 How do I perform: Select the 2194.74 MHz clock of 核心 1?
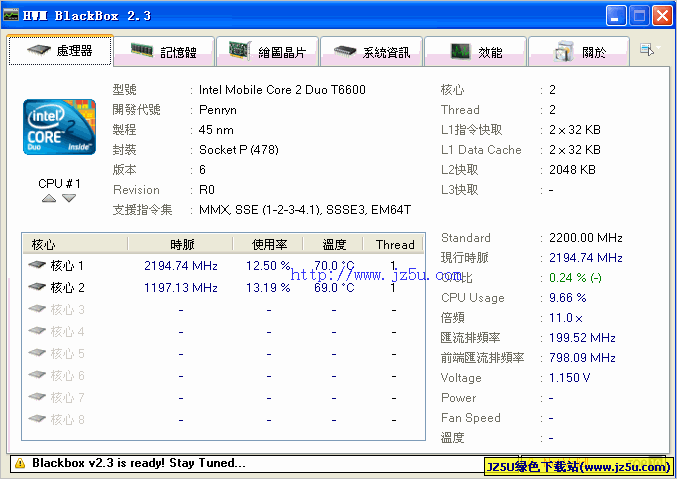pos(180,266)
